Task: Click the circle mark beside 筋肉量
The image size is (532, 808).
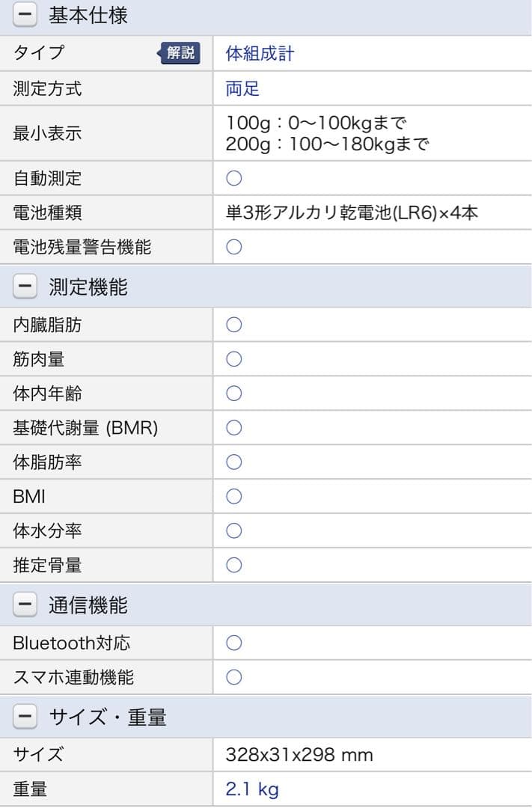Action: [234, 359]
